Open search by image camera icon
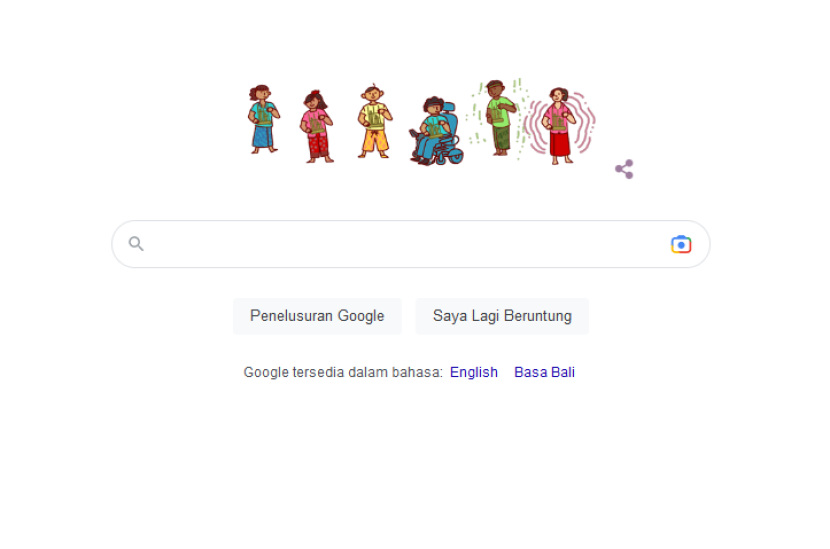 (681, 244)
